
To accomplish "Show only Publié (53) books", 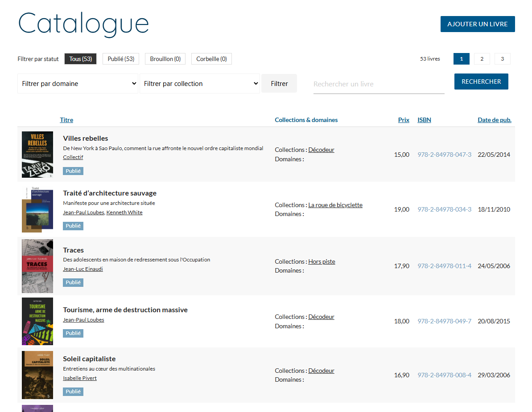I will pyautogui.click(x=121, y=59).
